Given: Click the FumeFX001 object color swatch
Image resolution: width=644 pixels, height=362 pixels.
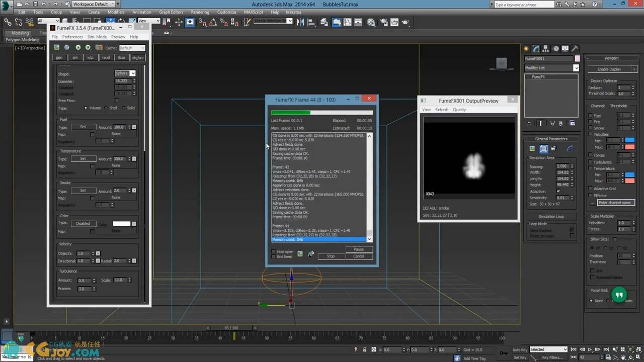Looking at the screenshot, I should coord(577,59).
